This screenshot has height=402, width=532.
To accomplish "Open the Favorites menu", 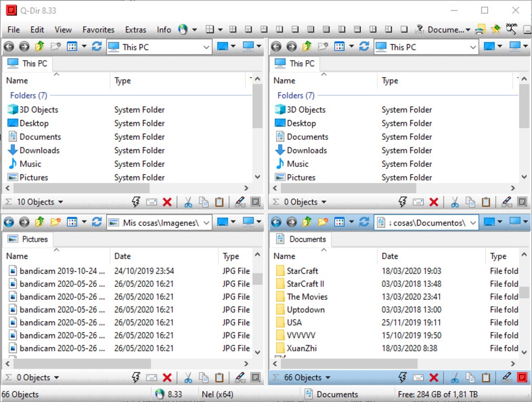I will click(x=98, y=30).
